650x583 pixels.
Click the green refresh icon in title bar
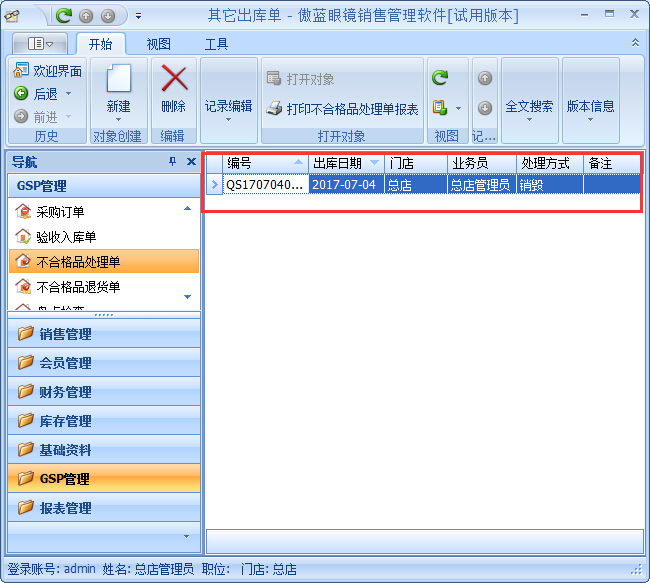pos(64,16)
